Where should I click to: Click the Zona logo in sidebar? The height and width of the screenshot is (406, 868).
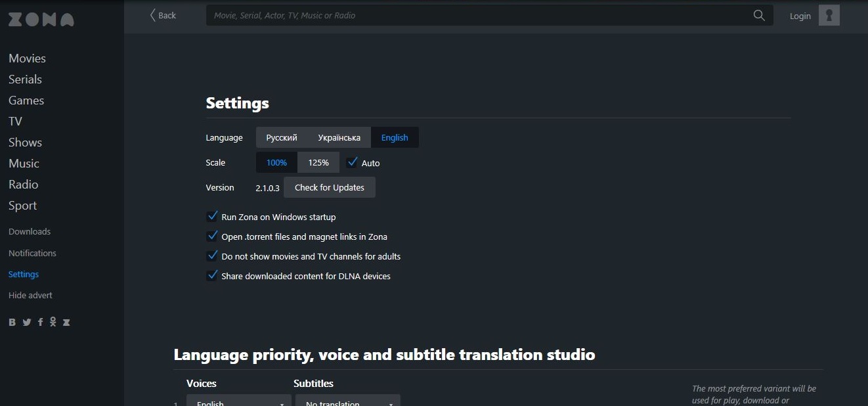pos(41,20)
